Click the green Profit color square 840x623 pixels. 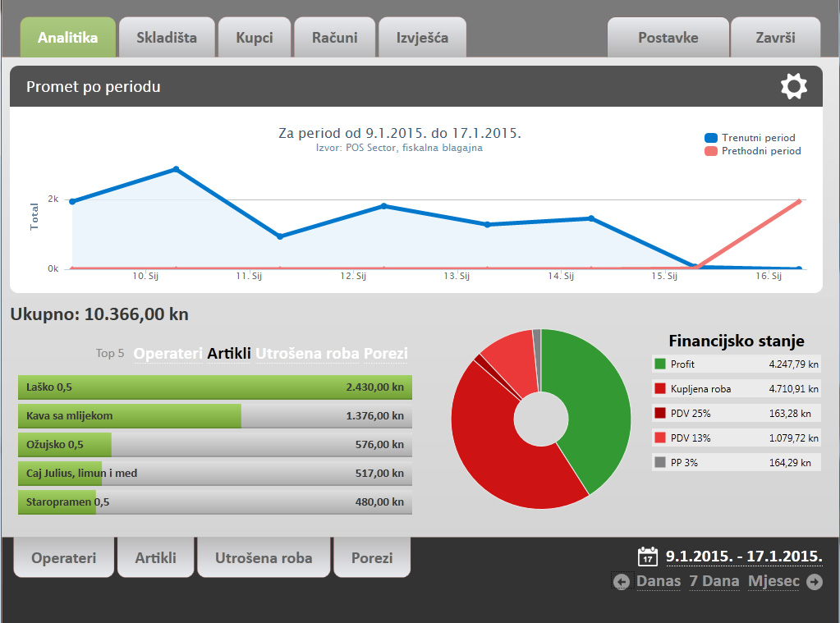point(660,364)
